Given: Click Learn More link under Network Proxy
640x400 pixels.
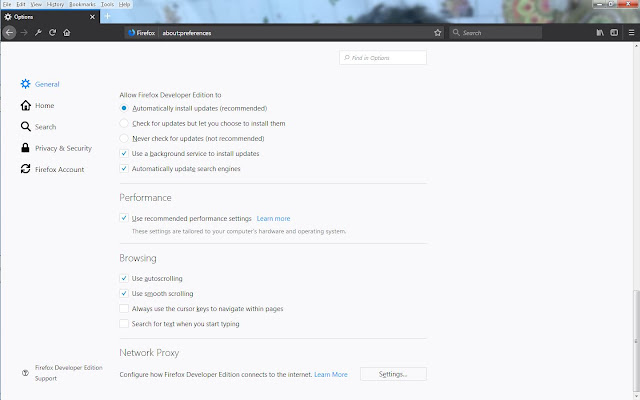Looking at the screenshot, I should (331, 374).
